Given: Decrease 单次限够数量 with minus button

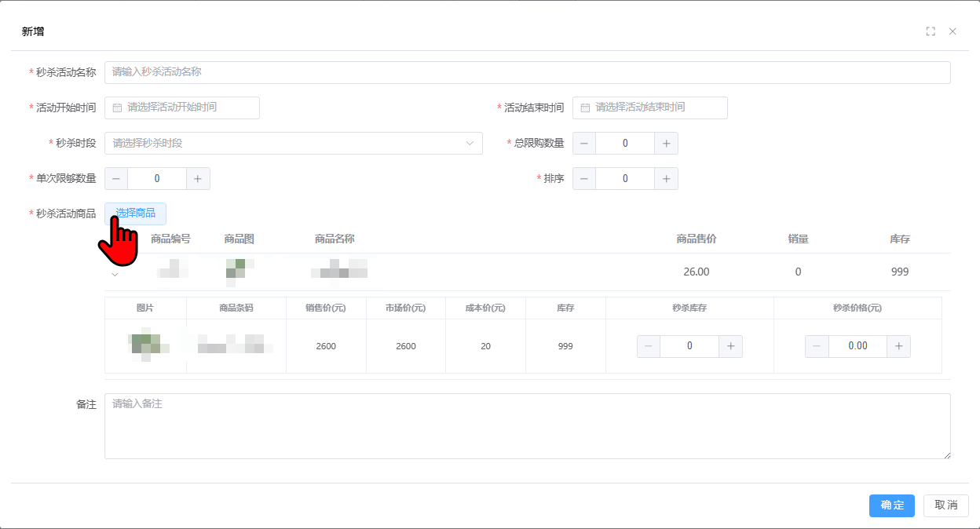Looking at the screenshot, I should point(116,179).
